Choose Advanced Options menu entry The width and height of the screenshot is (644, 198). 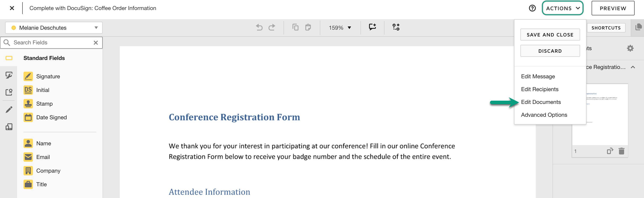(544, 115)
